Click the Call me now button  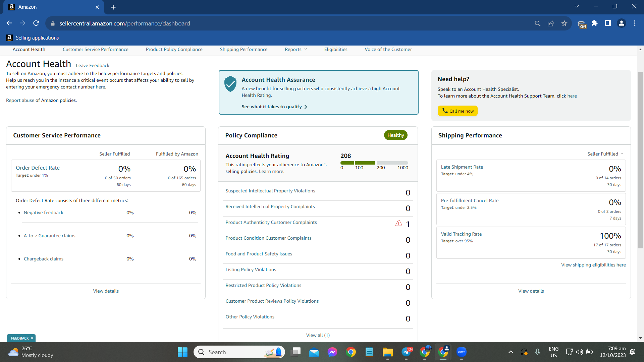pos(458,111)
